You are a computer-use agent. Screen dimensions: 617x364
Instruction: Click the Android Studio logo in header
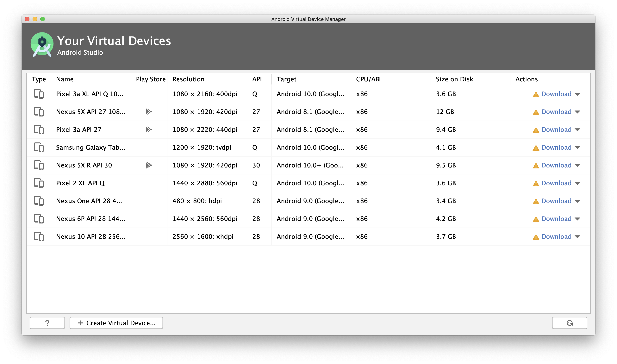click(x=42, y=45)
